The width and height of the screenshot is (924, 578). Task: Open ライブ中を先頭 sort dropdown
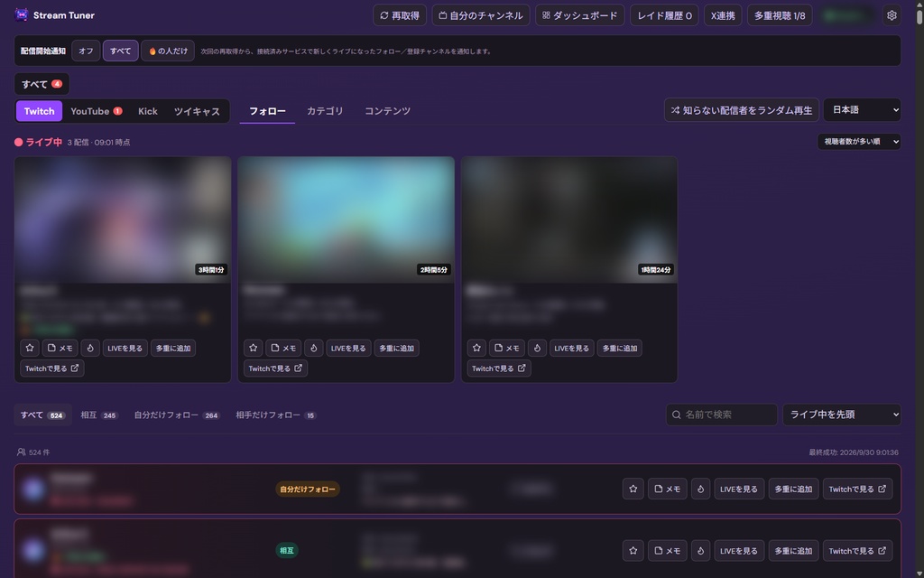pyautogui.click(x=842, y=415)
